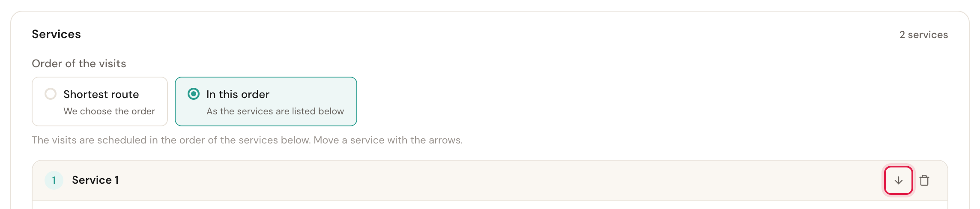Click "Move a service with the arrows" hint
Image resolution: width=980 pixels, height=209 pixels.
[388, 140]
